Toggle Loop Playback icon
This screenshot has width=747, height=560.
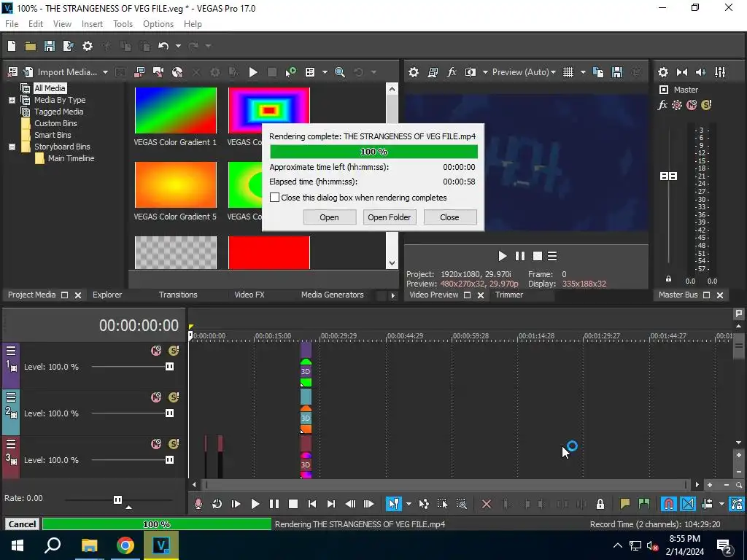217,504
